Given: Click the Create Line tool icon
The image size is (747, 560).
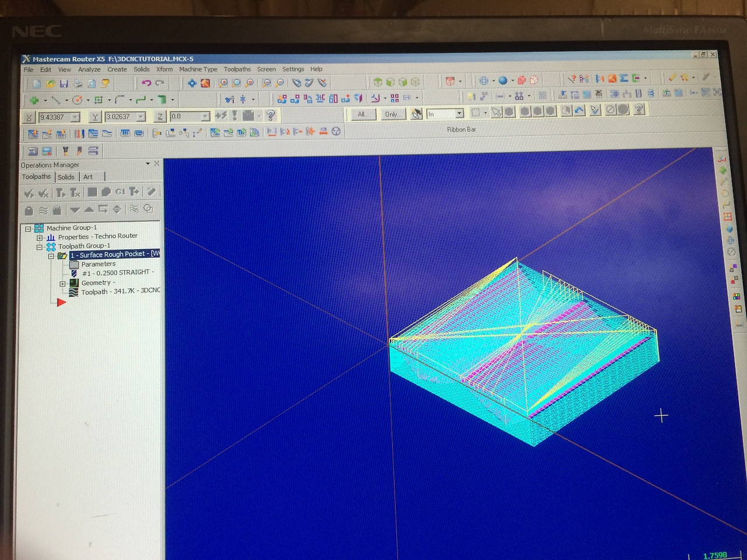Looking at the screenshot, I should pos(56,100).
